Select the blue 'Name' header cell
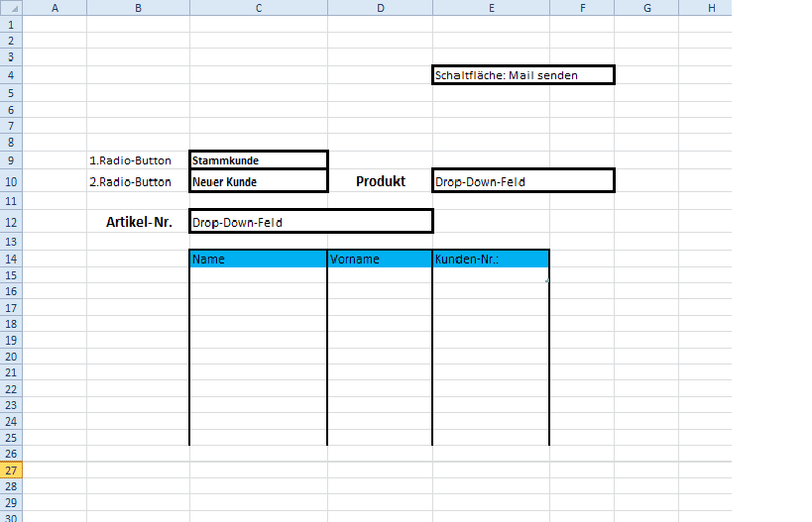 click(259, 259)
